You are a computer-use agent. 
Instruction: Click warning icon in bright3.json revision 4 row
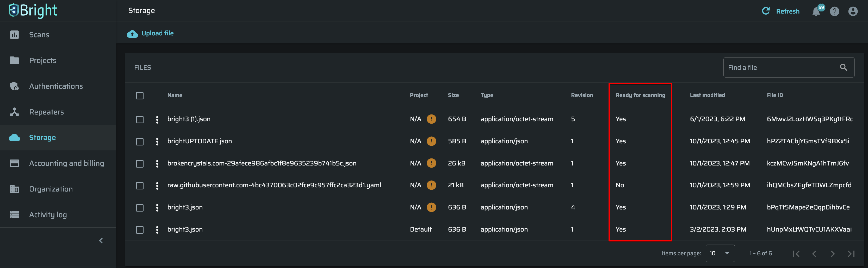pos(431,207)
